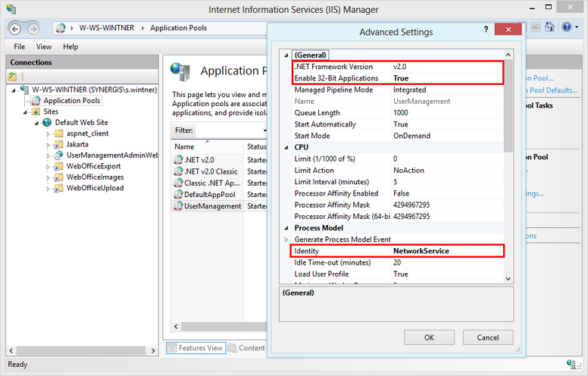The image size is (588, 376).
Task: Click the Advanced Settings scroll up arrow
Action: (508, 55)
